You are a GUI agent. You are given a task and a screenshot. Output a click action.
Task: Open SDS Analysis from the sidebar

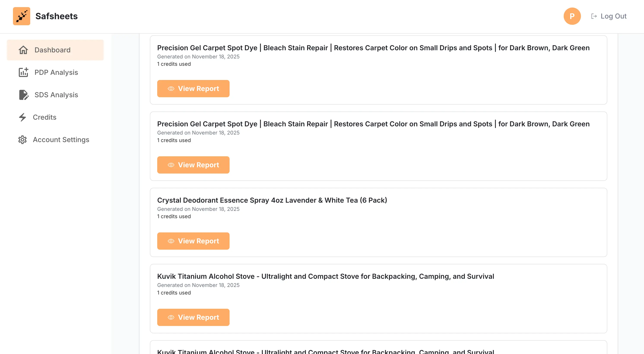[56, 95]
